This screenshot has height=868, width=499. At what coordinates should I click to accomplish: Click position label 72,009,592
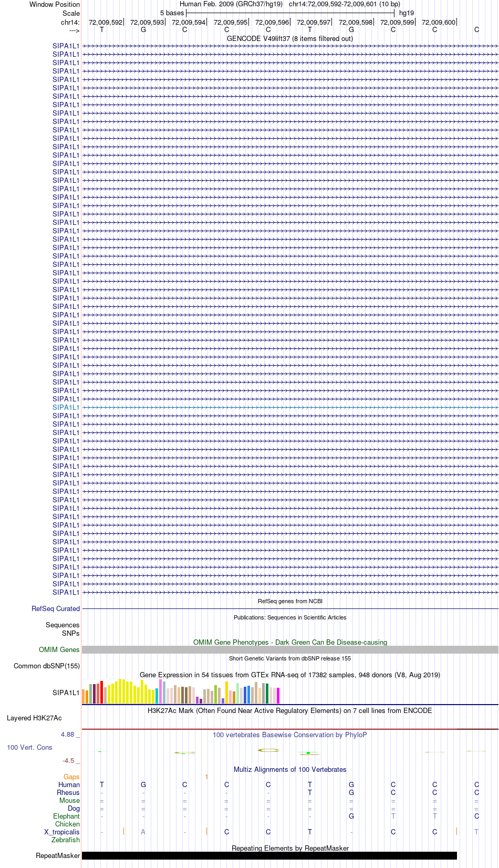(x=106, y=22)
